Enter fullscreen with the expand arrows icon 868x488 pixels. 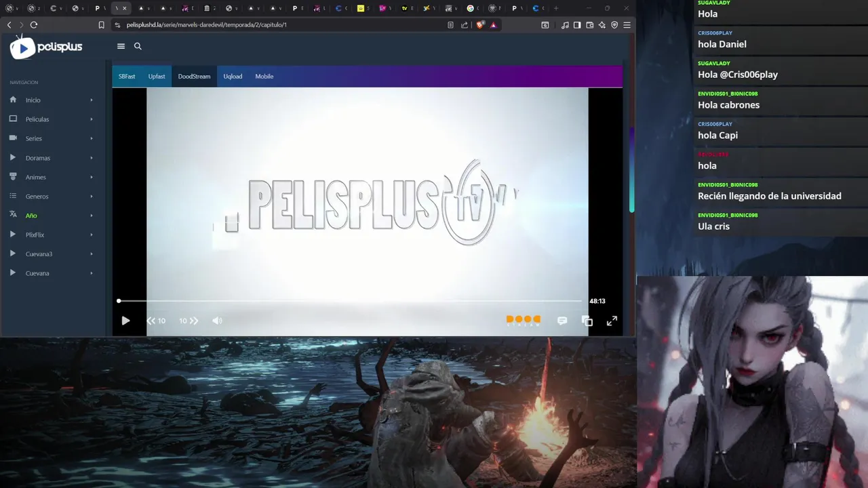[x=612, y=321]
